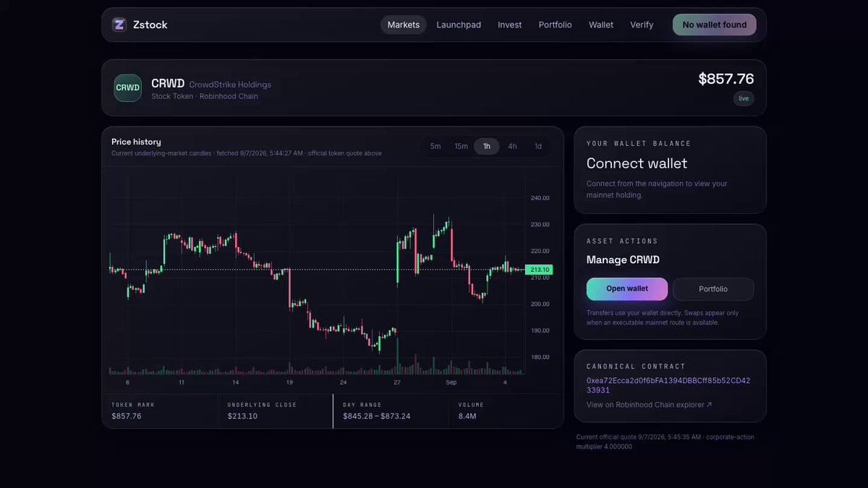Click the Token Mark $857.76 value

pyautogui.click(x=127, y=416)
